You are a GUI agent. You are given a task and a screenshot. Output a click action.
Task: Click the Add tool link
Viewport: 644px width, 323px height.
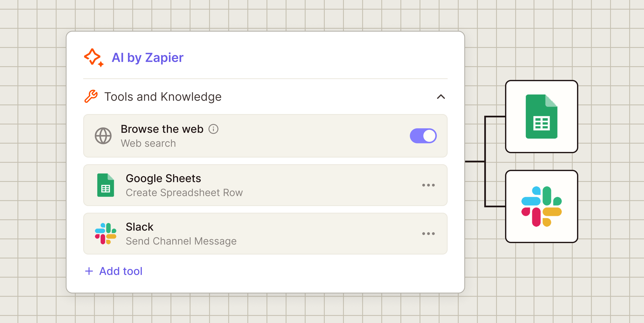tap(121, 271)
